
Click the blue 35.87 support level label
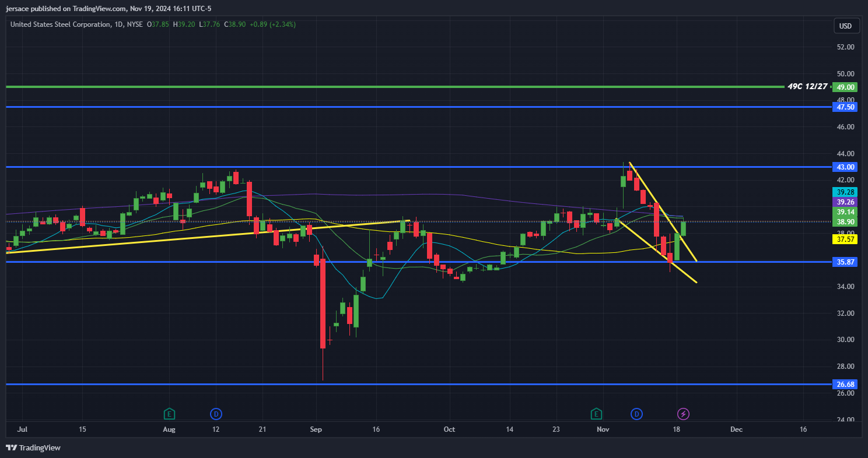point(846,262)
